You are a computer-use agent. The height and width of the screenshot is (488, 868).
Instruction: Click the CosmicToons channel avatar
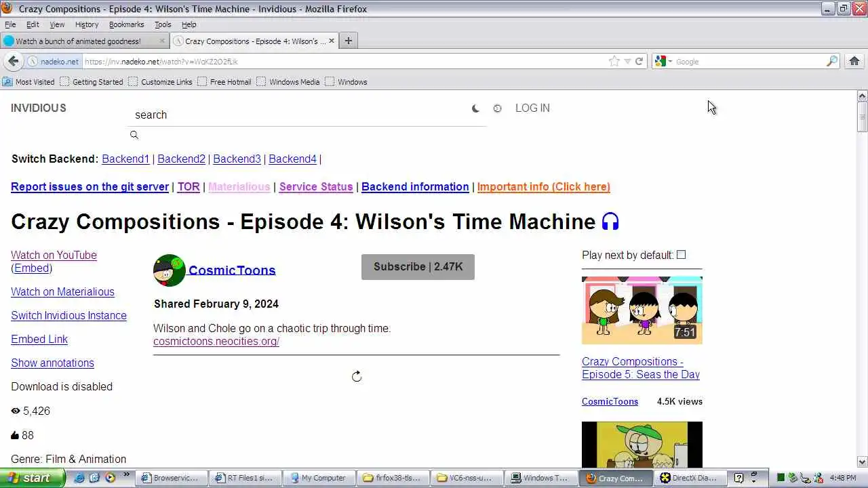[x=170, y=270]
